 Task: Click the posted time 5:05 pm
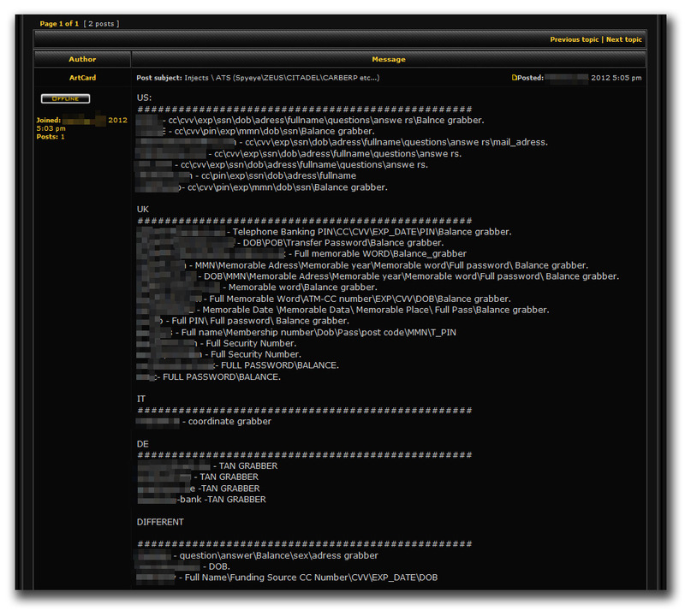point(627,78)
